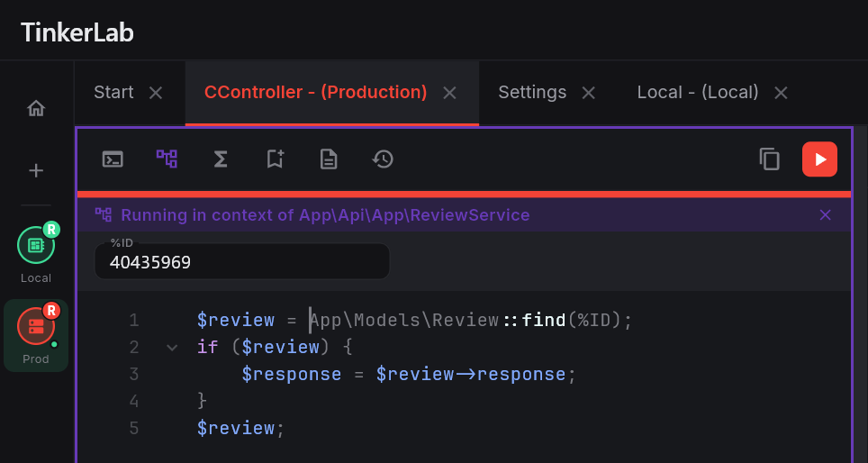The height and width of the screenshot is (463, 868).
Task: Close the Local - (Local) tab
Action: (x=781, y=93)
